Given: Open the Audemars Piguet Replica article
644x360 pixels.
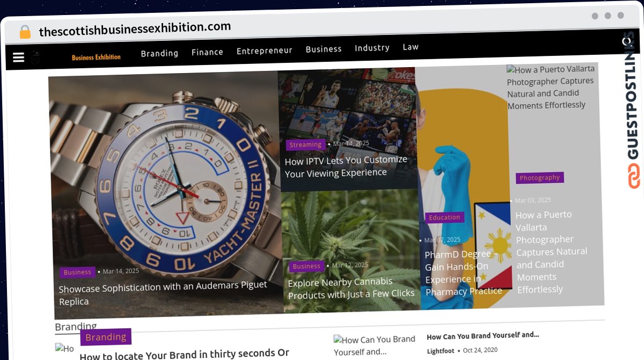Looking at the screenshot, I should click(x=163, y=293).
